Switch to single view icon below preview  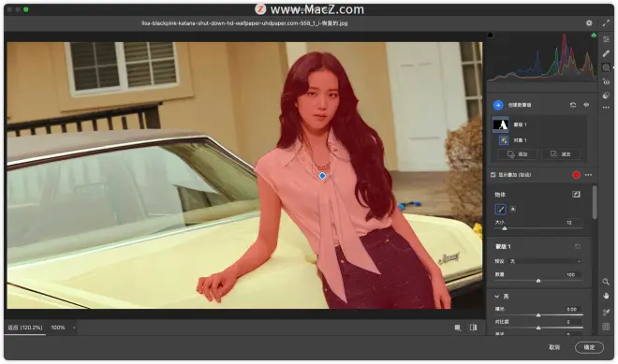[458, 328]
